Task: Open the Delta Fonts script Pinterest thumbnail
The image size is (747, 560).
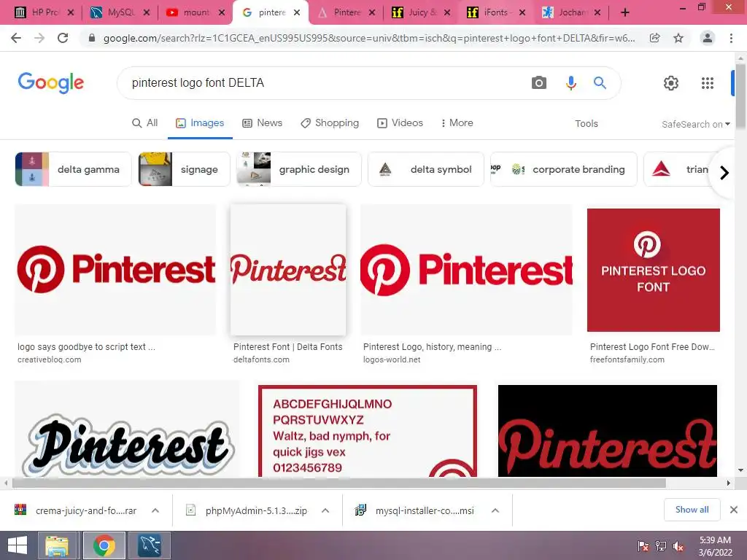Action: [288, 270]
